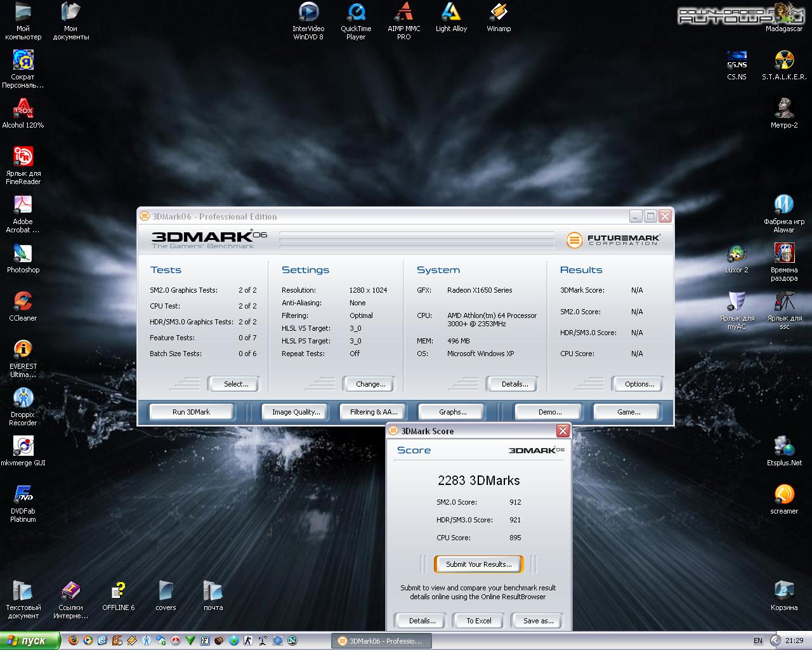Open the Graphs window
Viewport: 812px width, 650px height.
click(452, 412)
